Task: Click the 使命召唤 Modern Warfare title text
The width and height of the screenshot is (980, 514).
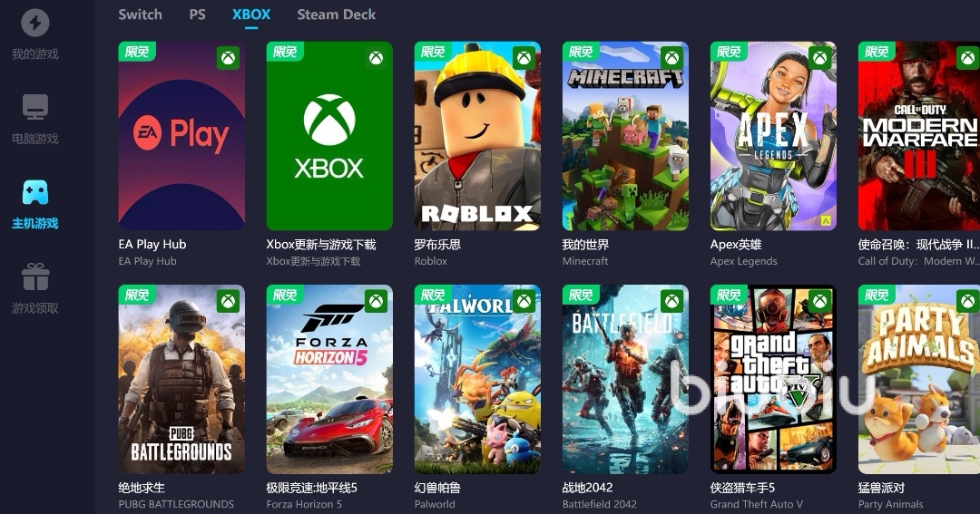Action: (918, 244)
